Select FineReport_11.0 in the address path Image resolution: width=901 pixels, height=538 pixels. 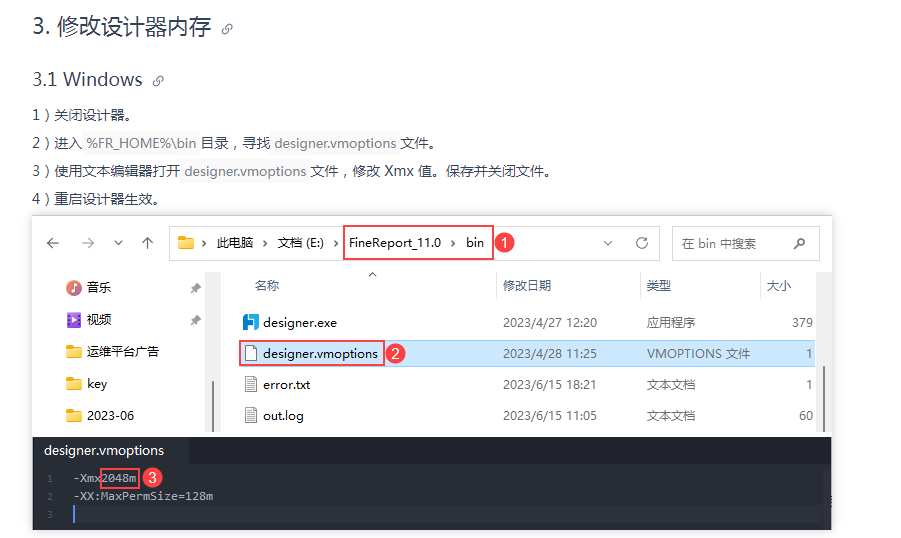click(x=395, y=243)
